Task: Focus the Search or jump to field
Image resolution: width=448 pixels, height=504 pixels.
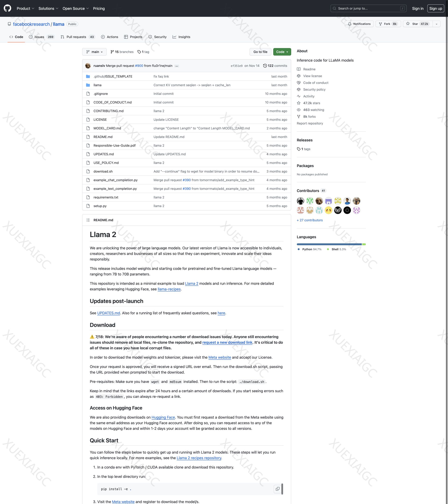Action: 368,8
